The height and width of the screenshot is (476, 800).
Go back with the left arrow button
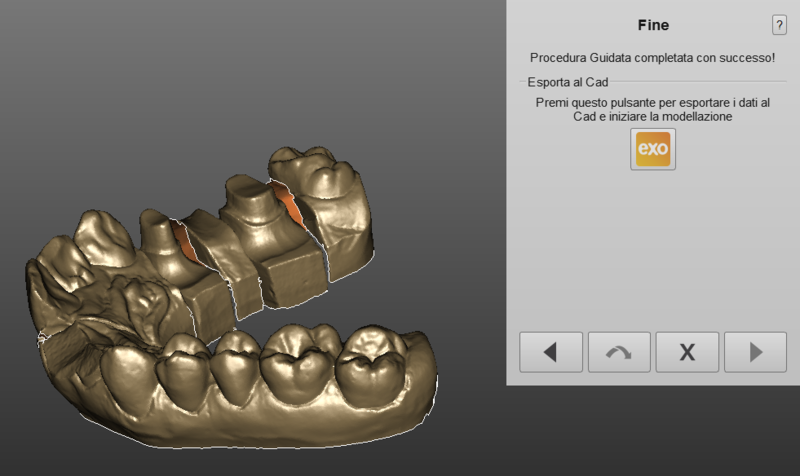550,352
